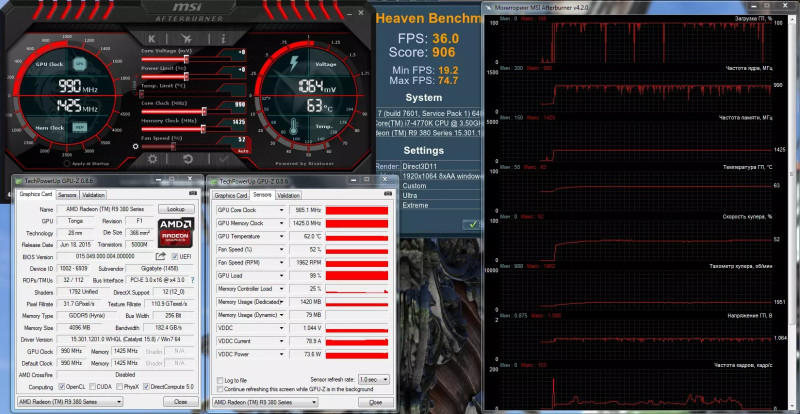Open the GPU Core Clock sensor dropdown
800x414 pixels.
(x=281, y=210)
